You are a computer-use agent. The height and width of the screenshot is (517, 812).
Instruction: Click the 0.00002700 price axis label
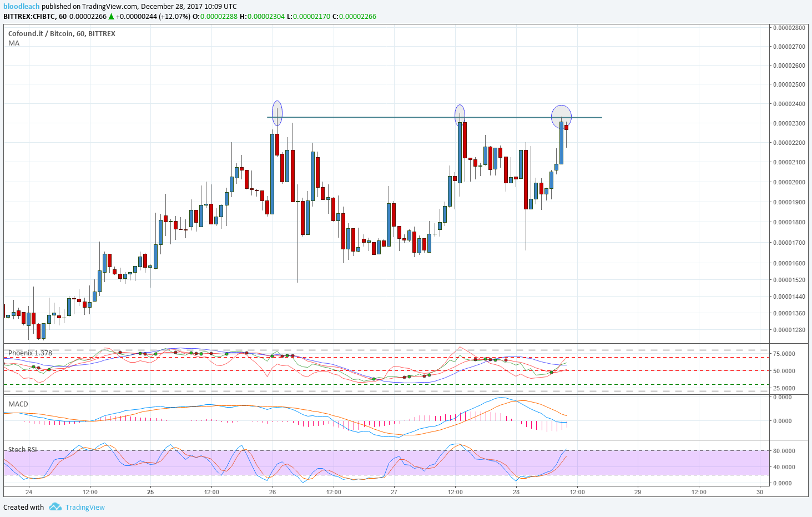click(x=789, y=47)
